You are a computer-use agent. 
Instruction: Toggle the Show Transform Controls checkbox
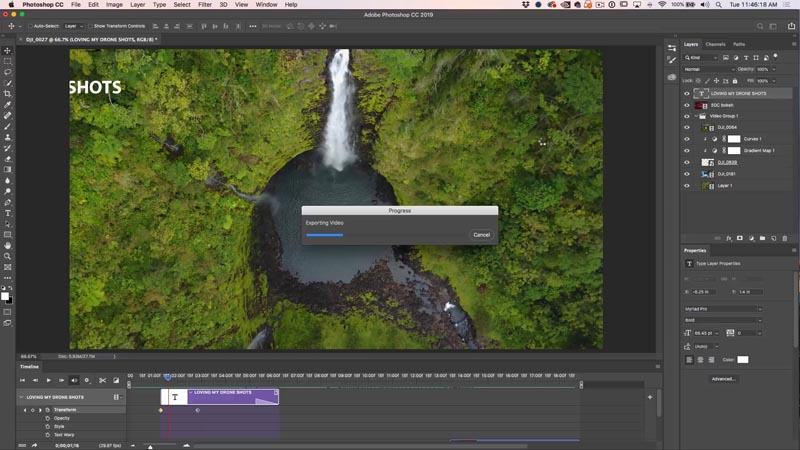pos(91,26)
